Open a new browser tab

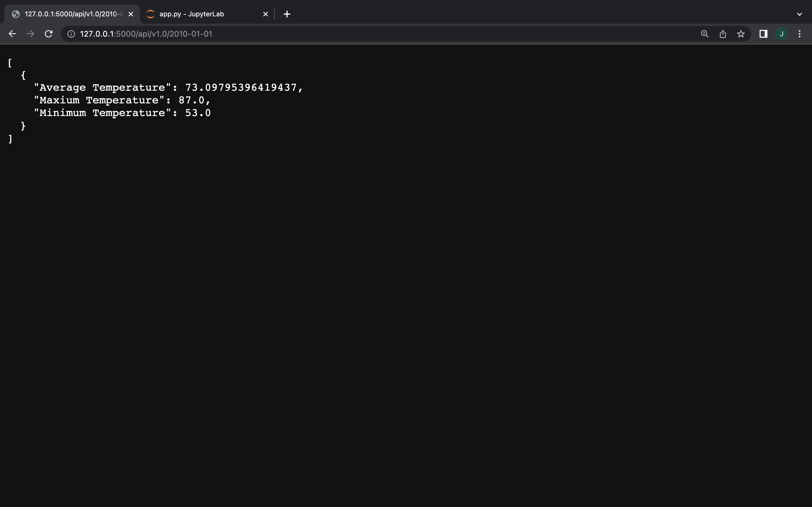click(287, 14)
